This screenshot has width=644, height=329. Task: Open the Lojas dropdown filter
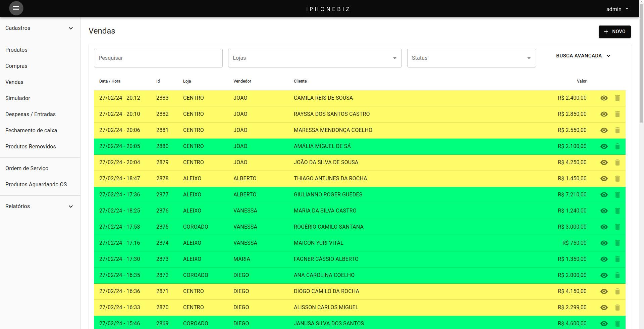pyautogui.click(x=314, y=58)
